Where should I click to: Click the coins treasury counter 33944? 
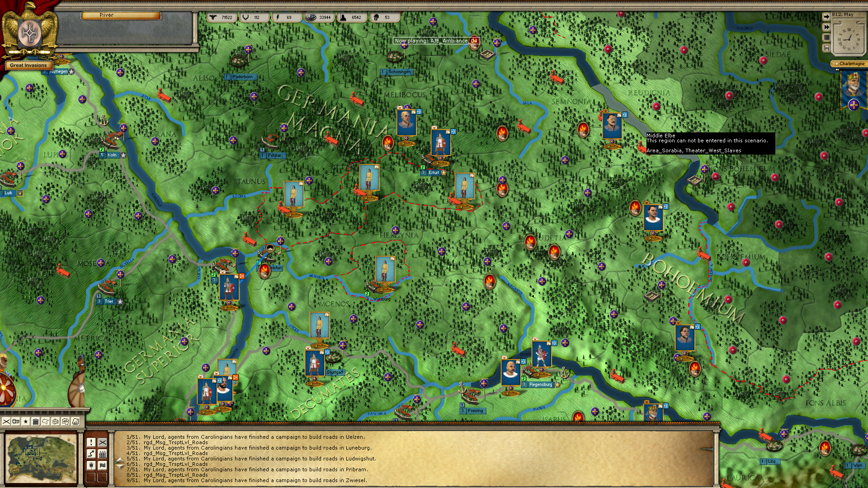pyautogui.click(x=319, y=18)
